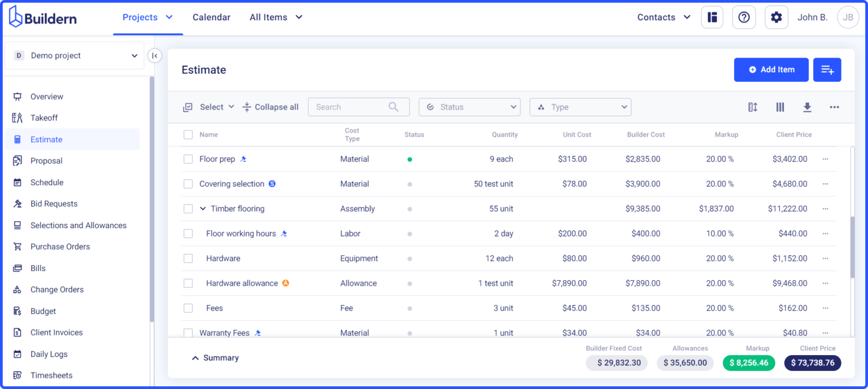Viewport: 868px width, 389px height.
Task: Click the add list button beside Add Item
Action: (x=827, y=69)
